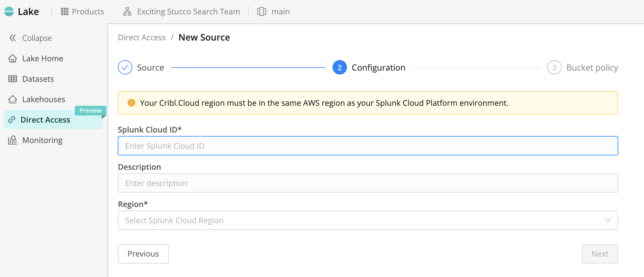
Task: Go to Lake Home in sidebar
Action: coord(54,58)
